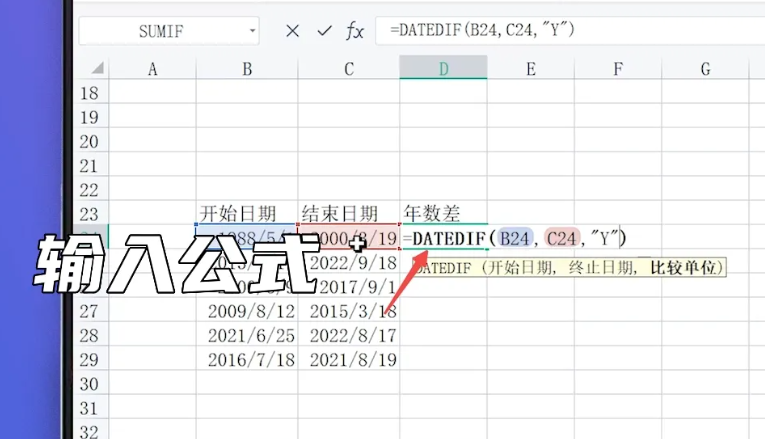Screen dimensions: 765x439
Task: Select cell with date 2022/9/18
Action: point(348,262)
